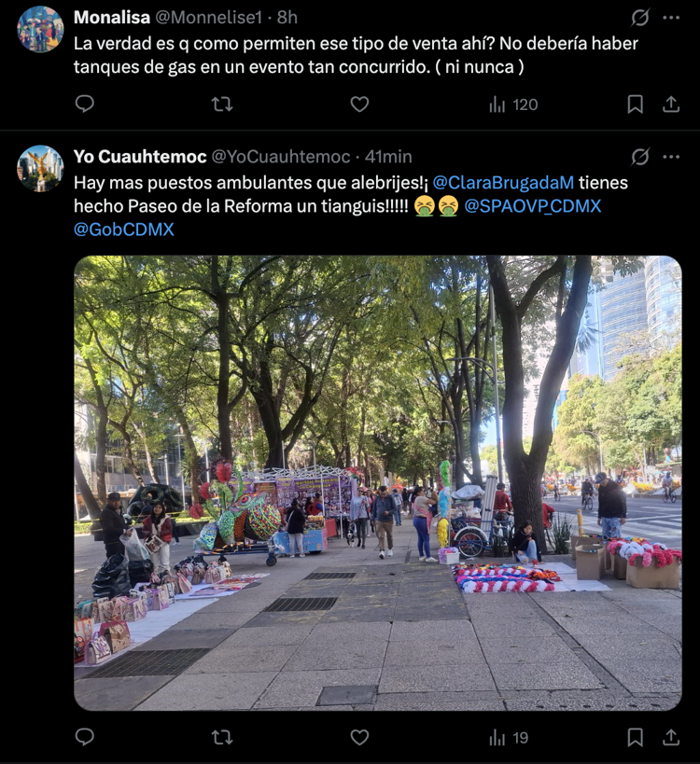Bookmark Monalisa's tweet
Viewport: 700px width, 764px height.
coord(635,104)
